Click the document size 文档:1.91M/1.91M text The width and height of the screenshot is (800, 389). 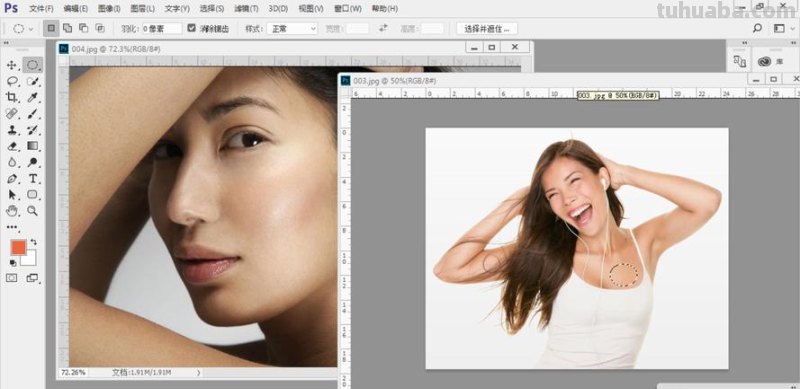pos(141,373)
